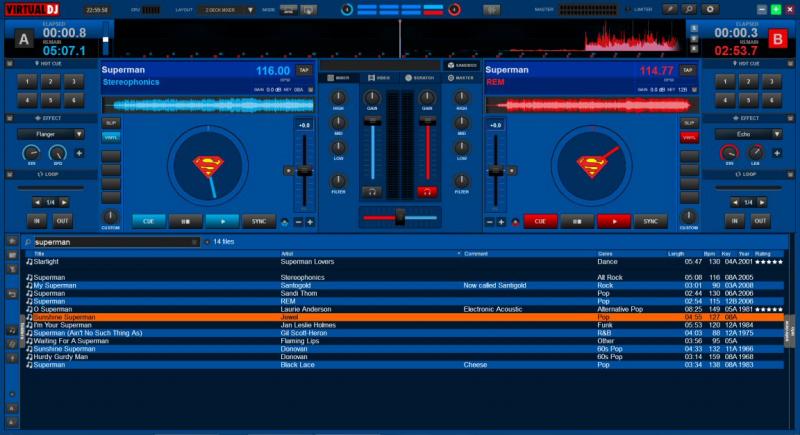The height and width of the screenshot is (435, 800).
Task: Enable SYNC on deck A
Action: click(x=259, y=221)
